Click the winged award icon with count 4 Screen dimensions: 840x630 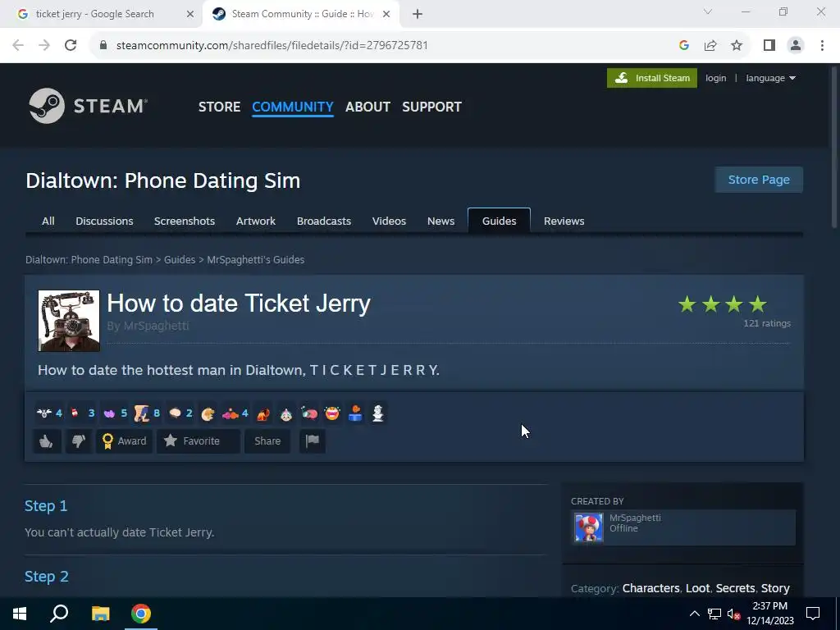coord(49,413)
